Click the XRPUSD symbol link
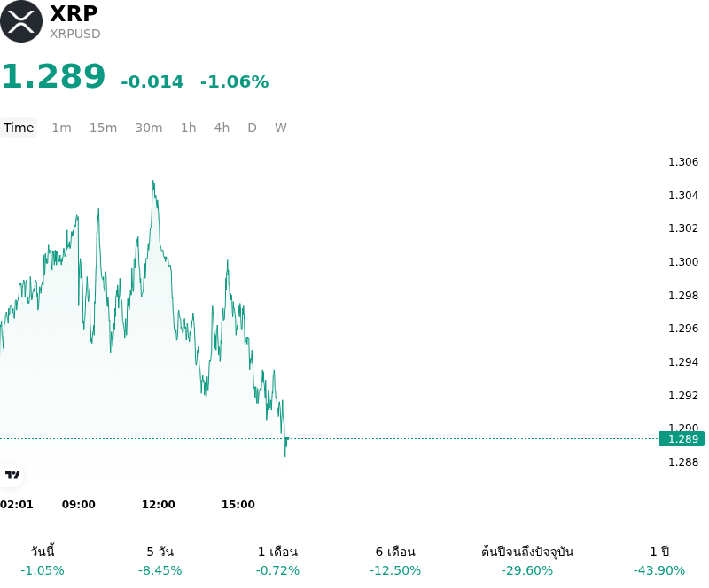This screenshot has height=588, width=709. point(75,34)
